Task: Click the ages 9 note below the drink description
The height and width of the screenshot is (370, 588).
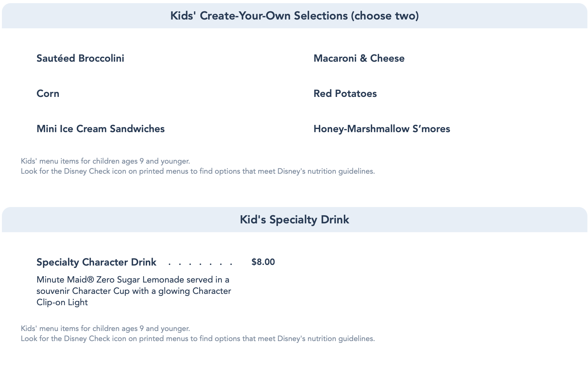Action: tap(105, 329)
